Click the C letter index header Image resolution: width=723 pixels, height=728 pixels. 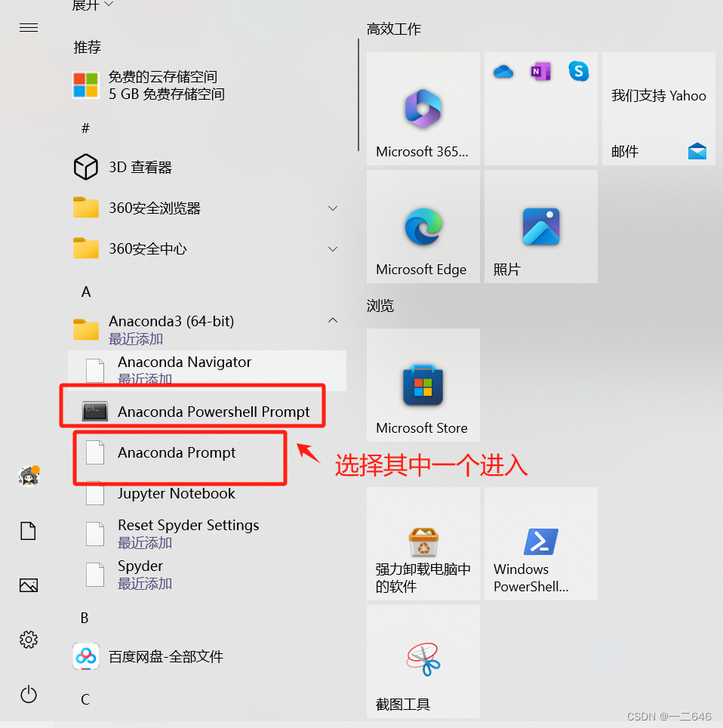point(85,699)
